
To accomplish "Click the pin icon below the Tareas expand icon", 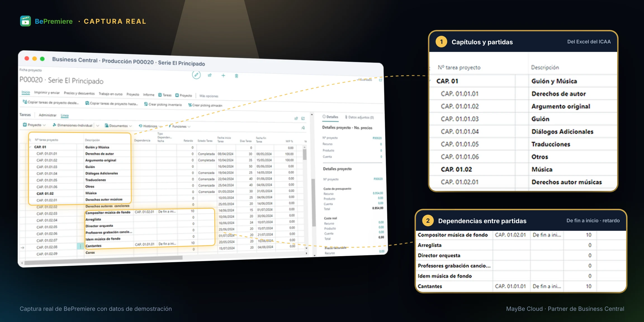I will (x=303, y=128).
